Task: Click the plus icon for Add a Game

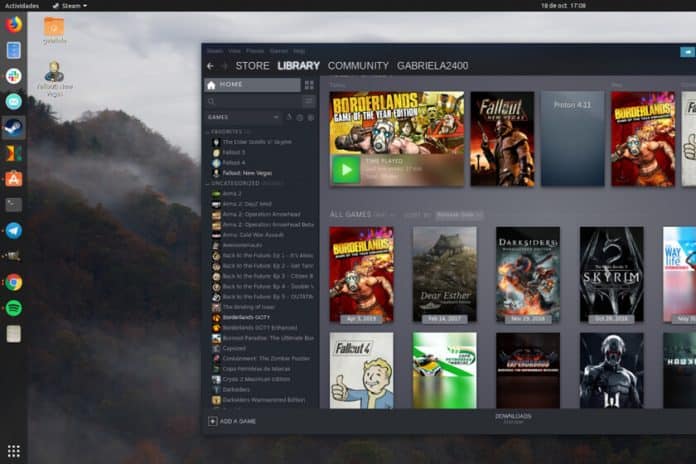Action: [x=213, y=421]
